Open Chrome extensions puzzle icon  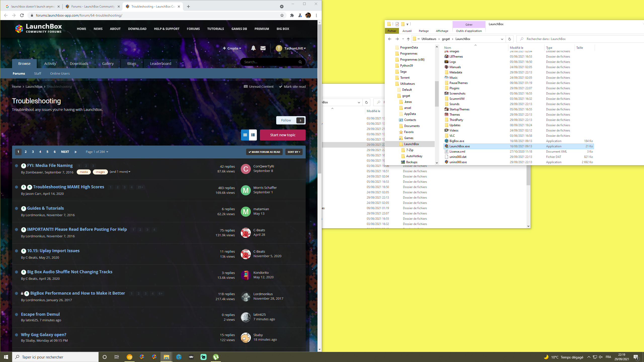292,15
